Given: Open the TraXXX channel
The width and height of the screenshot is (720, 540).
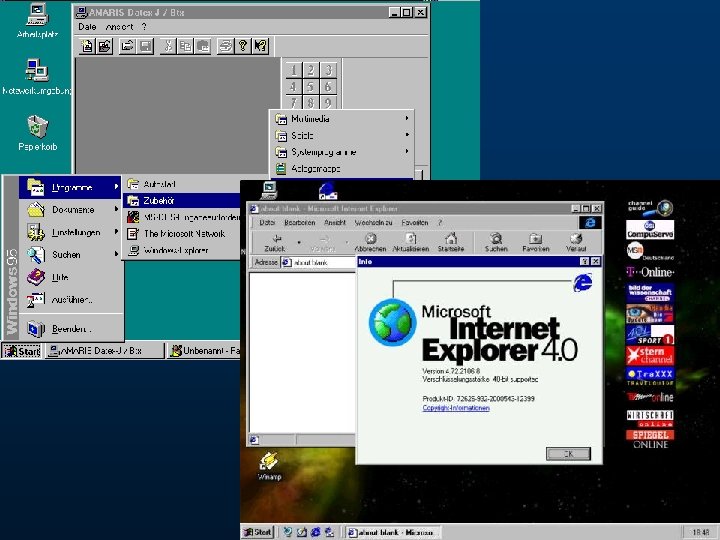Looking at the screenshot, I should (650, 376).
